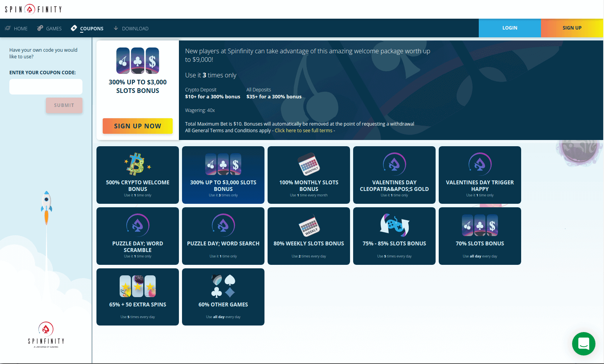The image size is (604, 364).
Task: Click the card suits icon on 60% Other Games
Action: (x=223, y=286)
